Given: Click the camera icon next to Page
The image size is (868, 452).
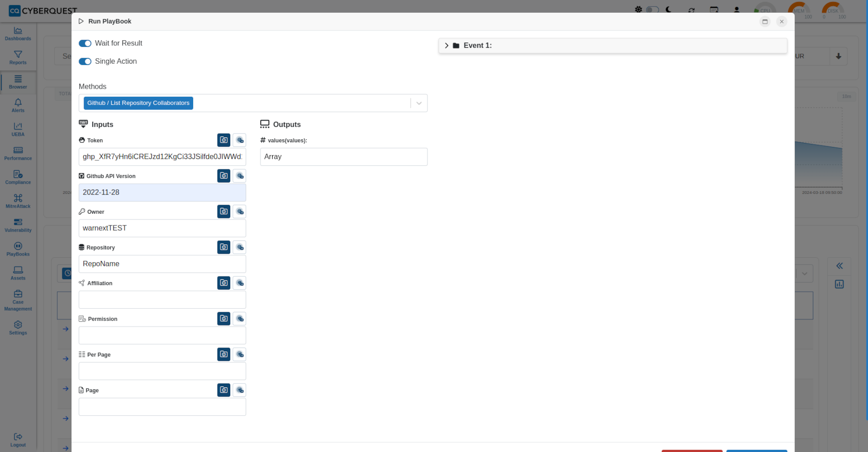Looking at the screenshot, I should pyautogui.click(x=224, y=390).
